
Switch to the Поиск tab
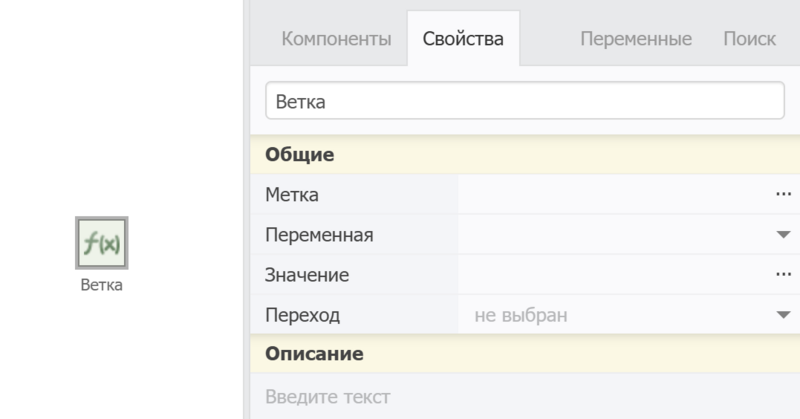tap(749, 39)
